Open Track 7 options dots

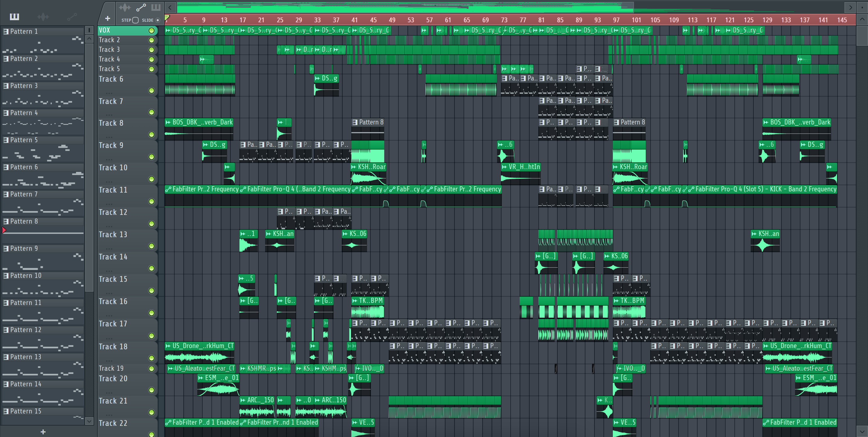[109, 115]
